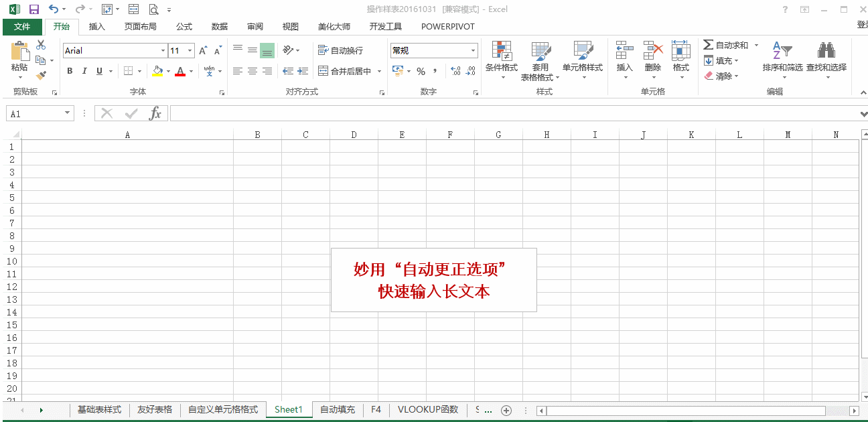Expand the Arial font name dropdown
Screen dimensions: 868x422
[163, 51]
